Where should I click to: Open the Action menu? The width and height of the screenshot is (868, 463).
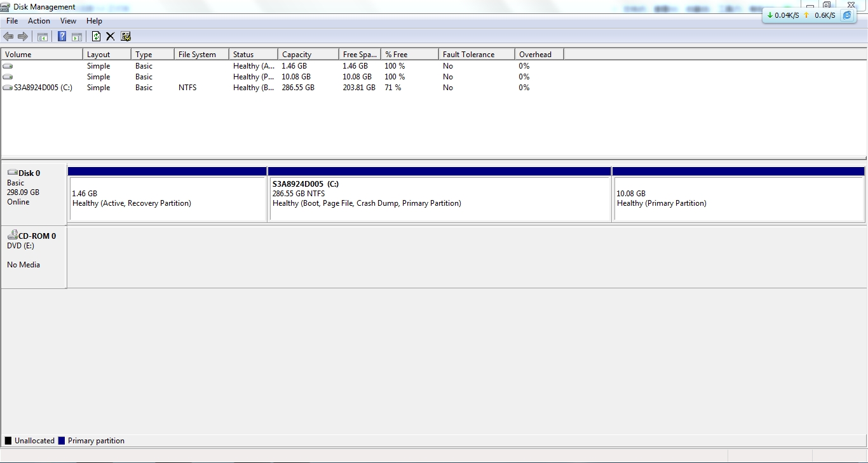point(39,21)
